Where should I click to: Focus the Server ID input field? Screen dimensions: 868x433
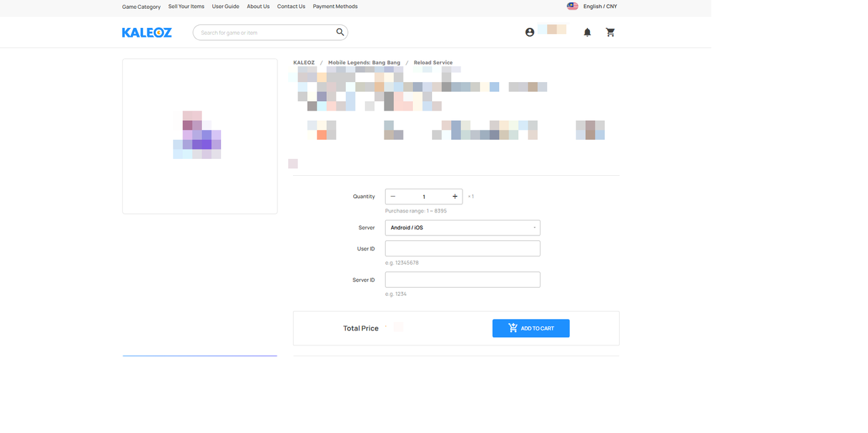coord(462,280)
